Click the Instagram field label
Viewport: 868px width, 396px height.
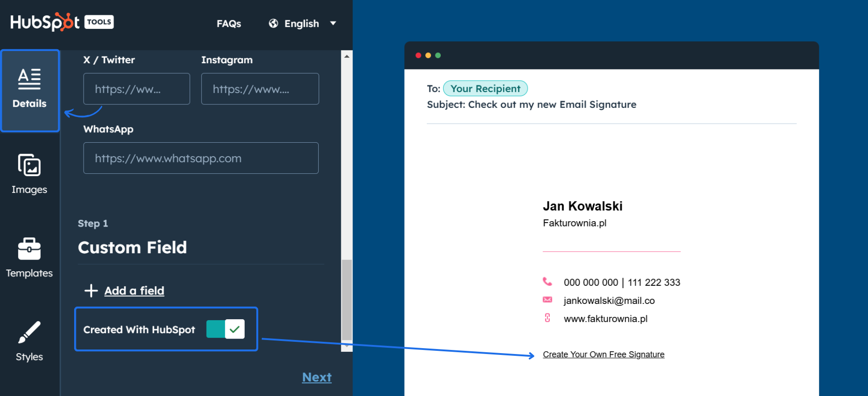tap(227, 60)
